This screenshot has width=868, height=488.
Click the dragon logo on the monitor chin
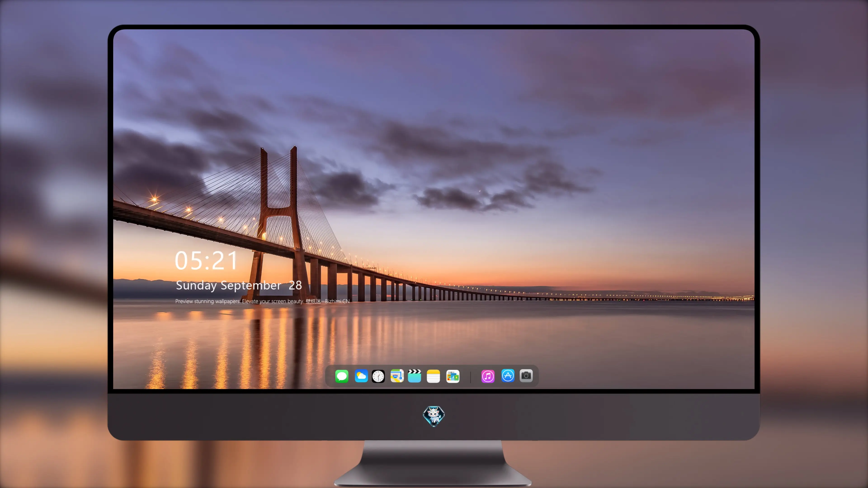434,416
